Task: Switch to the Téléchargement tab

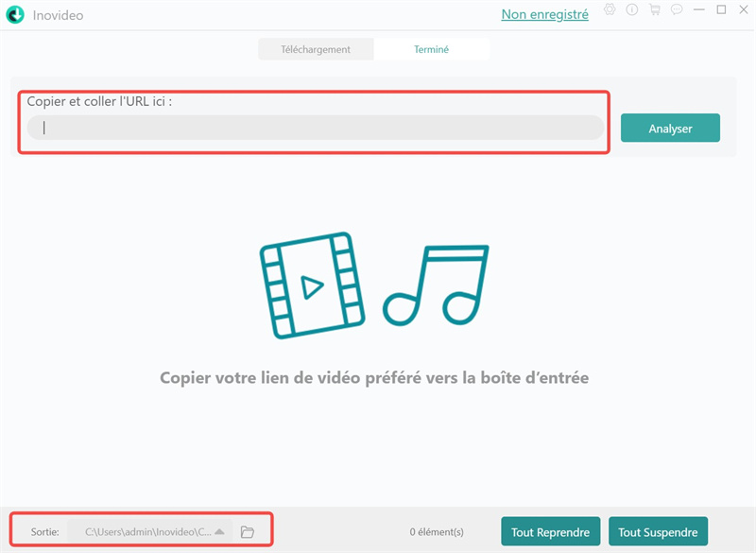Action: (x=316, y=48)
